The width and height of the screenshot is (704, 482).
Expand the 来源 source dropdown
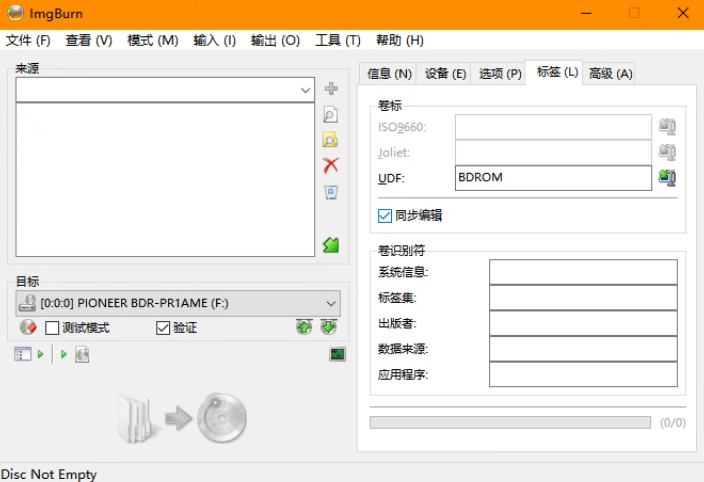(305, 90)
